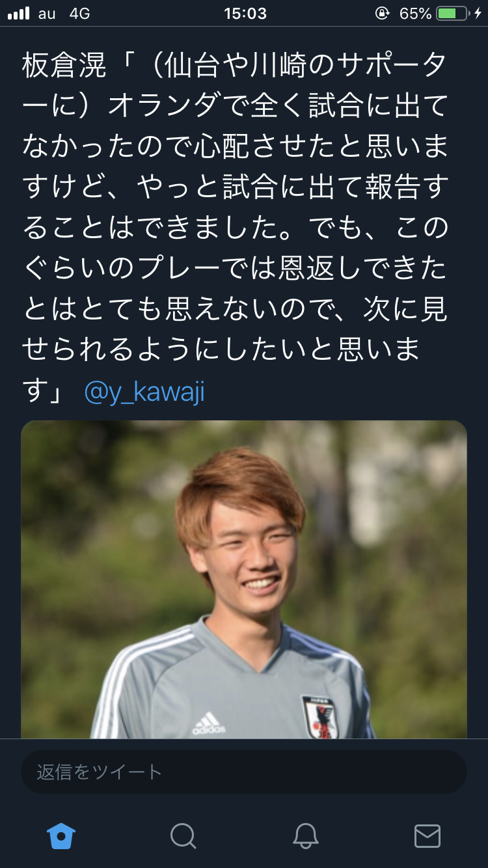
Task: Tap the 15:03 clock in status bar
Action: 245,13
